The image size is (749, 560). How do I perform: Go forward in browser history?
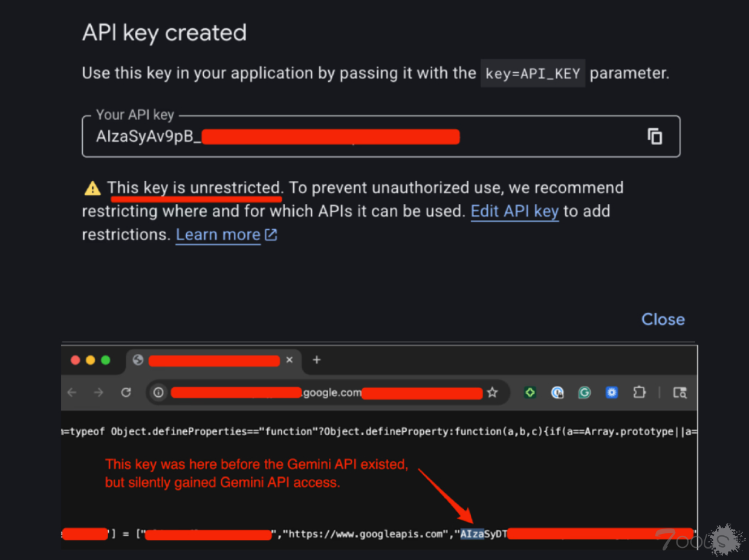coord(99,392)
